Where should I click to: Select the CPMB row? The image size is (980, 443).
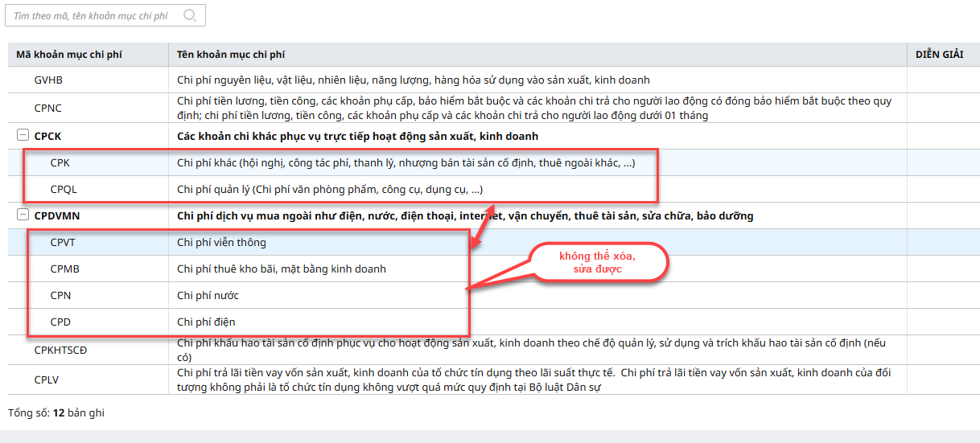(x=64, y=269)
